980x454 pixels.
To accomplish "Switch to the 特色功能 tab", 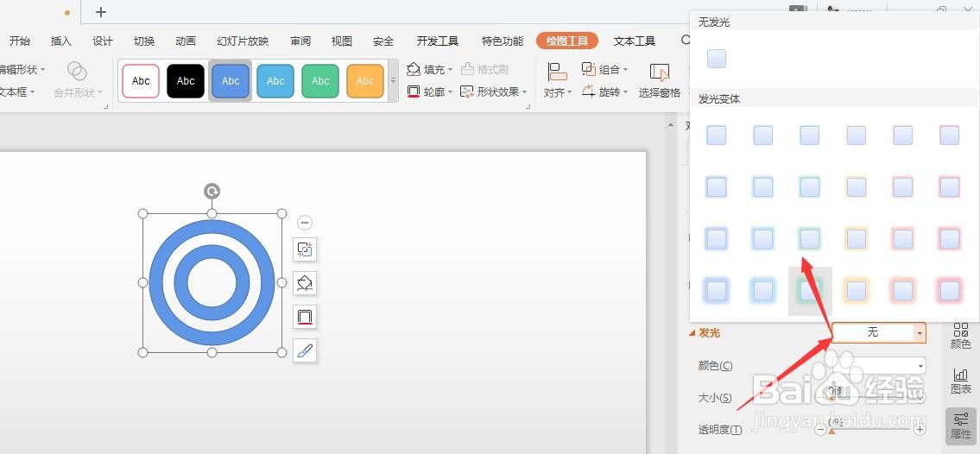I will pyautogui.click(x=503, y=41).
